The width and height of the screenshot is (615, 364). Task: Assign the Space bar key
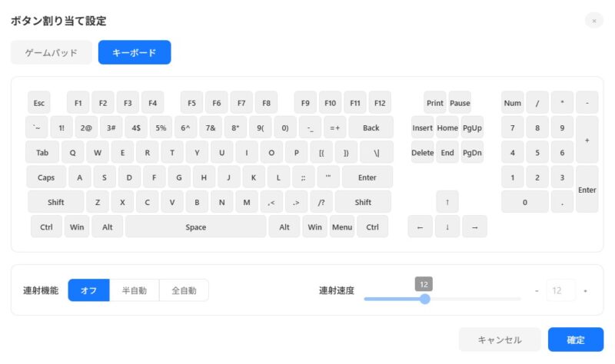(196, 227)
